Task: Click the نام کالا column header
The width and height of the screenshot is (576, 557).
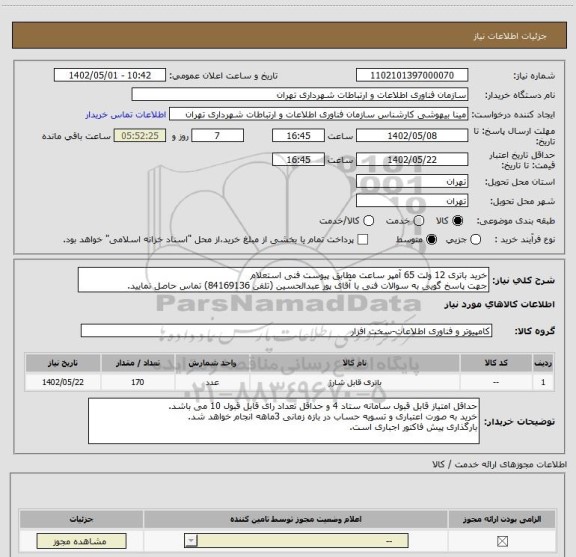Action: [x=354, y=363]
